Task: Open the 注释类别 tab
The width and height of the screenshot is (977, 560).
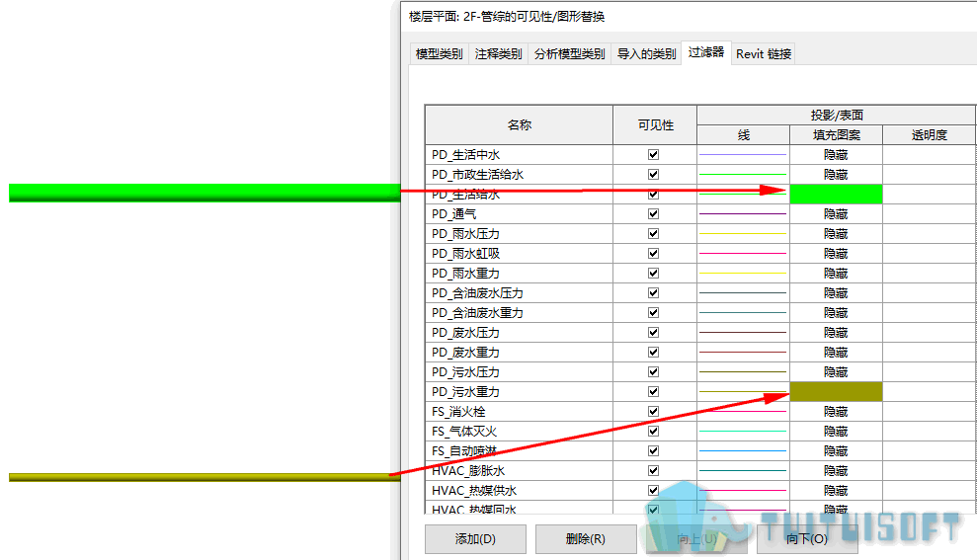Action: point(498,54)
